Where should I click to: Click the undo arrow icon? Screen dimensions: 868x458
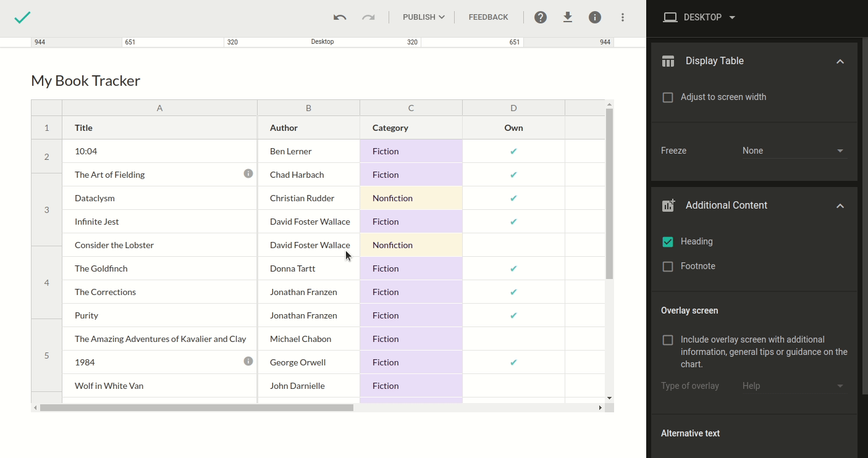click(340, 17)
